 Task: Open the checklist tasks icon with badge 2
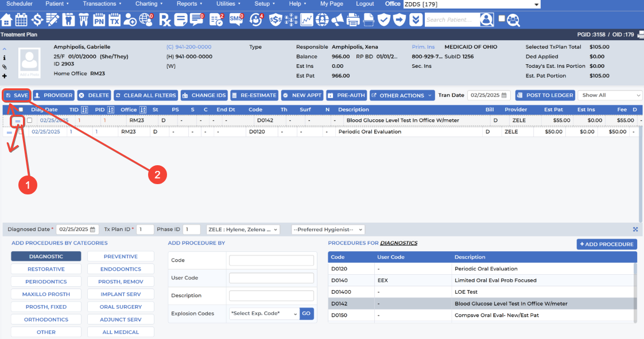click(x=216, y=20)
